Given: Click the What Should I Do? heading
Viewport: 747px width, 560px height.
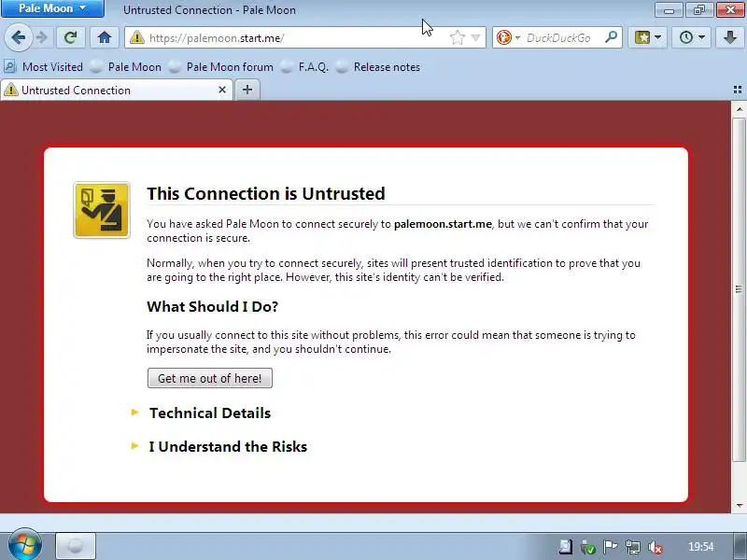Looking at the screenshot, I should coord(213,306).
